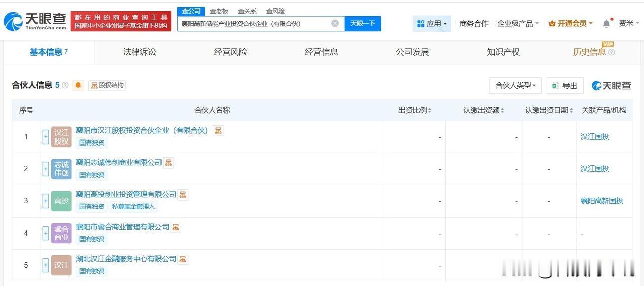644x286 pixels.
Task: Open 襄阳市睿合商业管理有限公司 company link
Action: (x=122, y=227)
